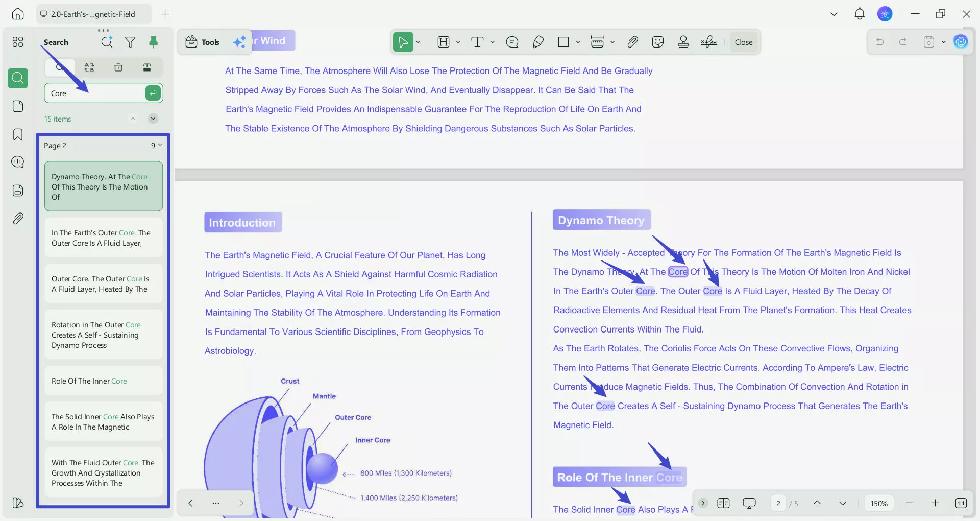
Task: Click the Sticker tool
Action: pos(657,42)
